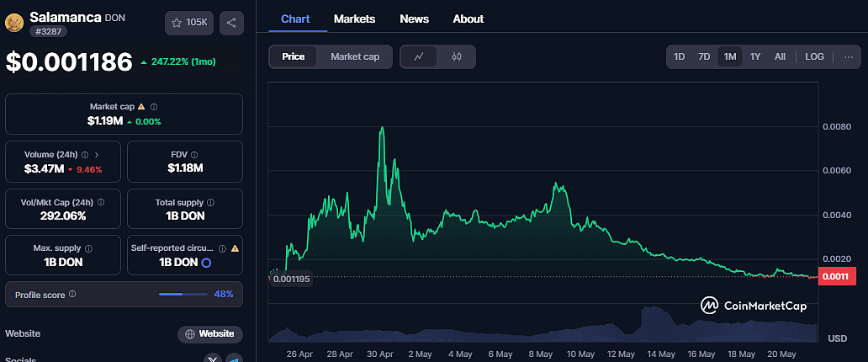Toggle LOG scale
Viewport: 868px width, 362px height.
(814, 56)
